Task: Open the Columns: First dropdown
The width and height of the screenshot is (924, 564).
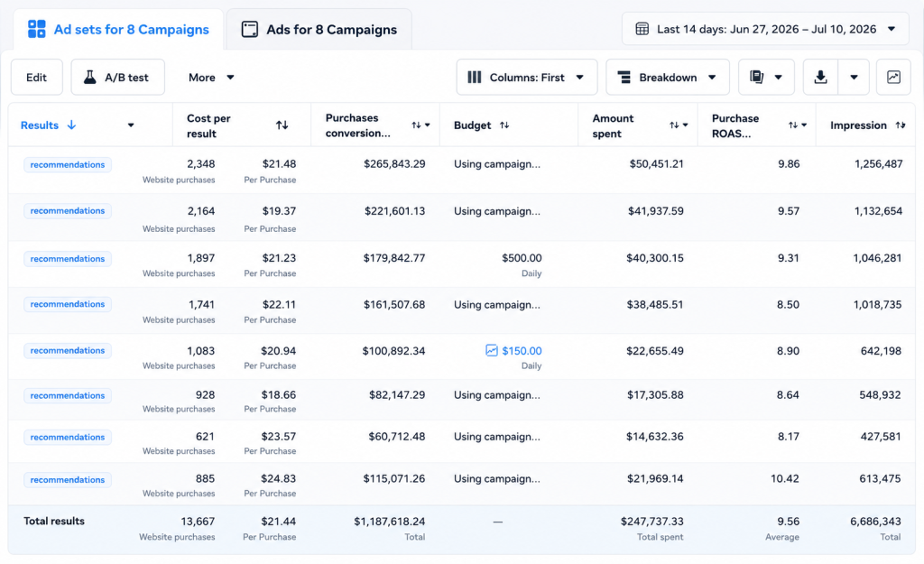Action: click(x=527, y=78)
